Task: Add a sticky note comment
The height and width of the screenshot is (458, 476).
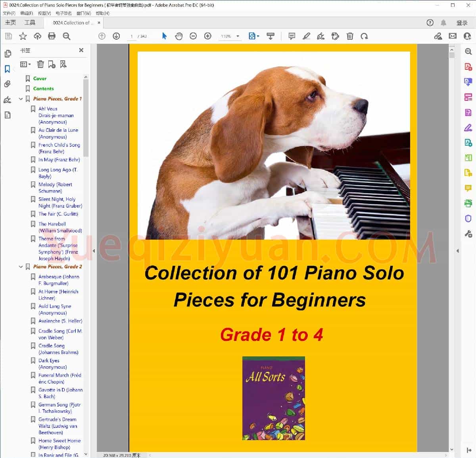Action: [x=292, y=36]
